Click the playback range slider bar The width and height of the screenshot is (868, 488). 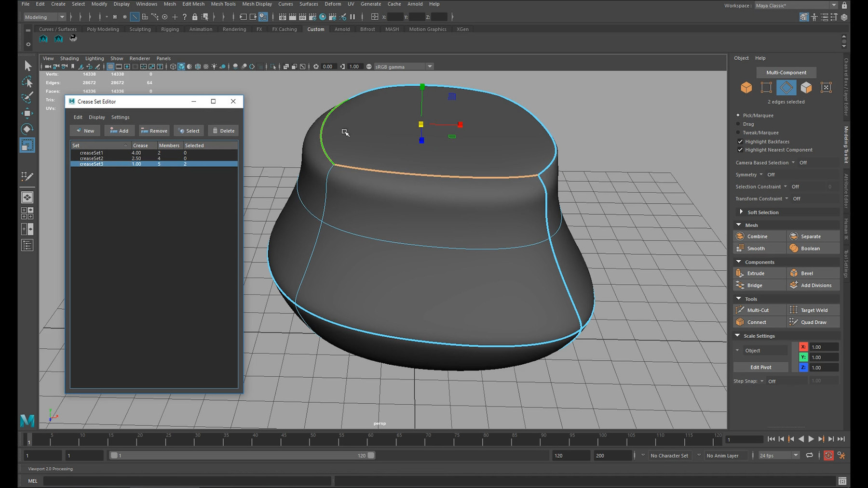[x=243, y=455]
